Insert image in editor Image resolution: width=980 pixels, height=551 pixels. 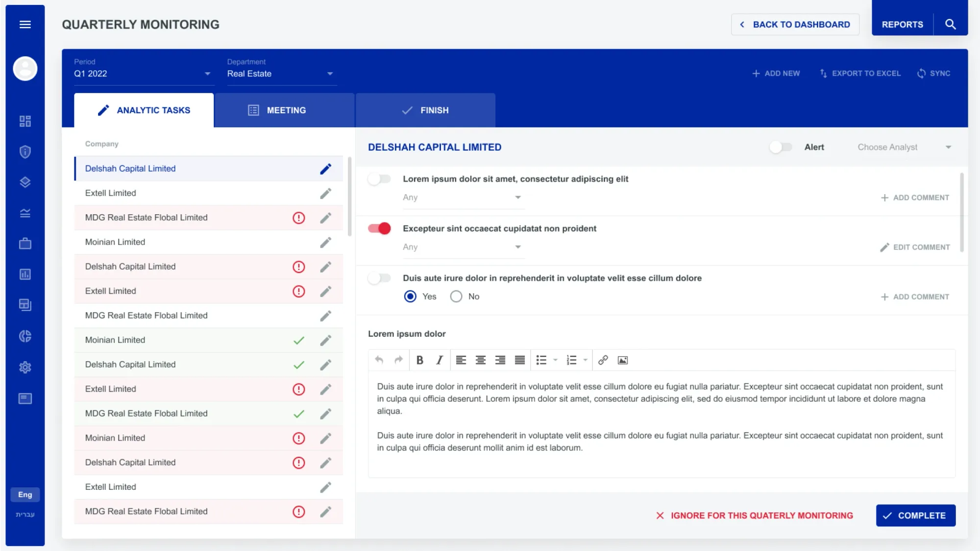623,360
